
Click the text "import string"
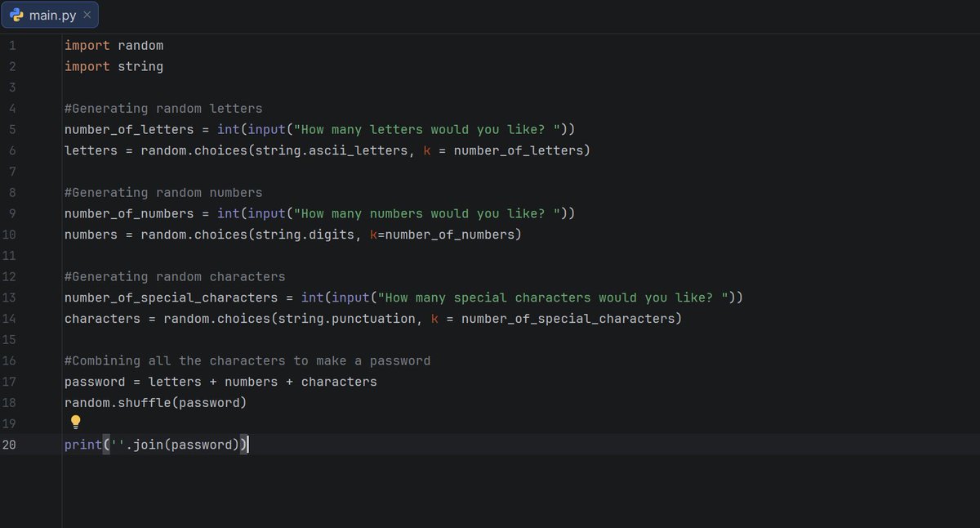[114, 66]
